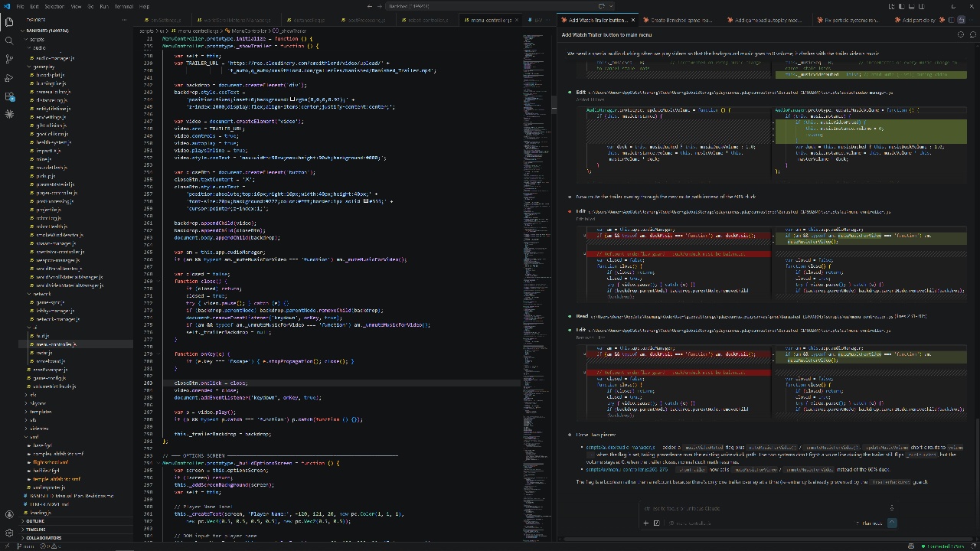
Task: Click the green Connected status bar item
Action: click(943, 546)
